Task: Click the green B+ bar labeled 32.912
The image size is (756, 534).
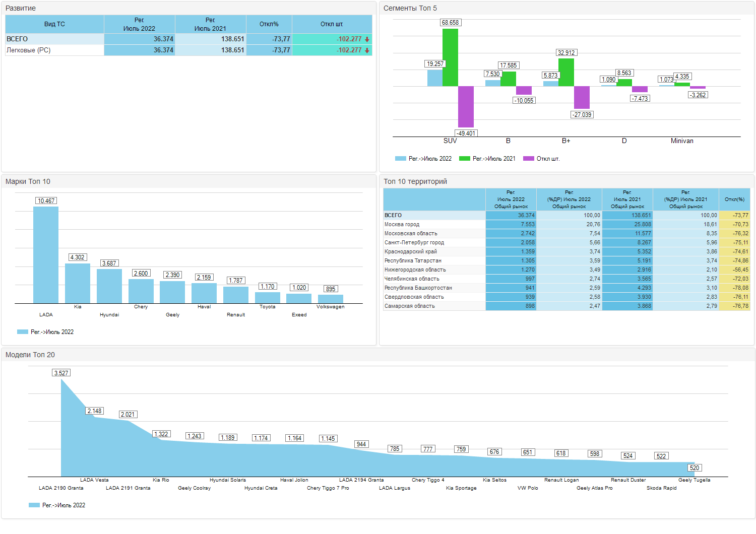Action: click(x=566, y=73)
